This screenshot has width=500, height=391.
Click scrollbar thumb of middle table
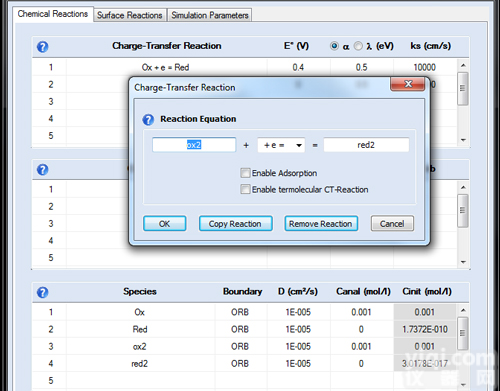pos(463,211)
